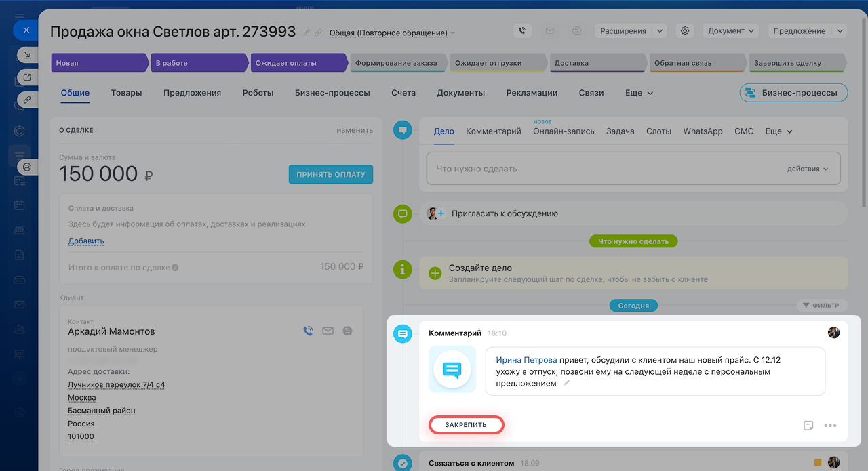
Task: Expand the Еще menu next to СМС
Action: (x=778, y=131)
